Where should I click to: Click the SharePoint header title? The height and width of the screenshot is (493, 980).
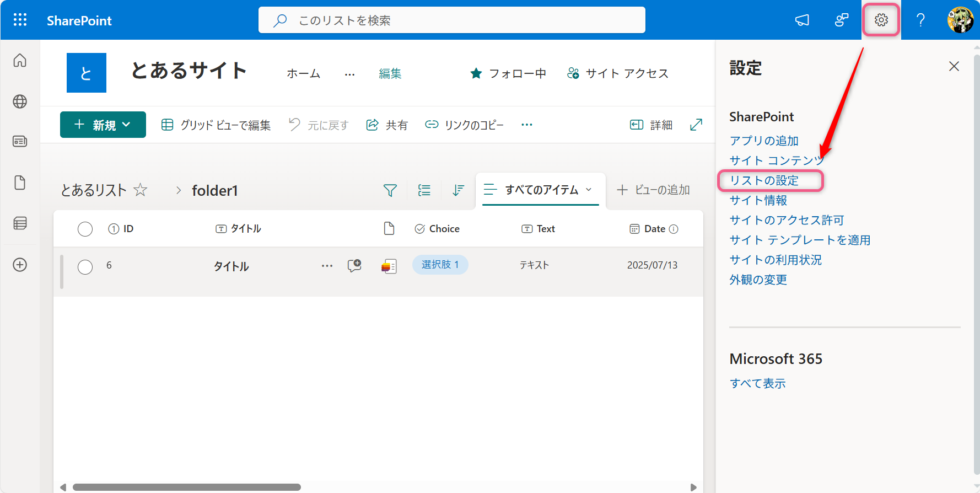[79, 20]
